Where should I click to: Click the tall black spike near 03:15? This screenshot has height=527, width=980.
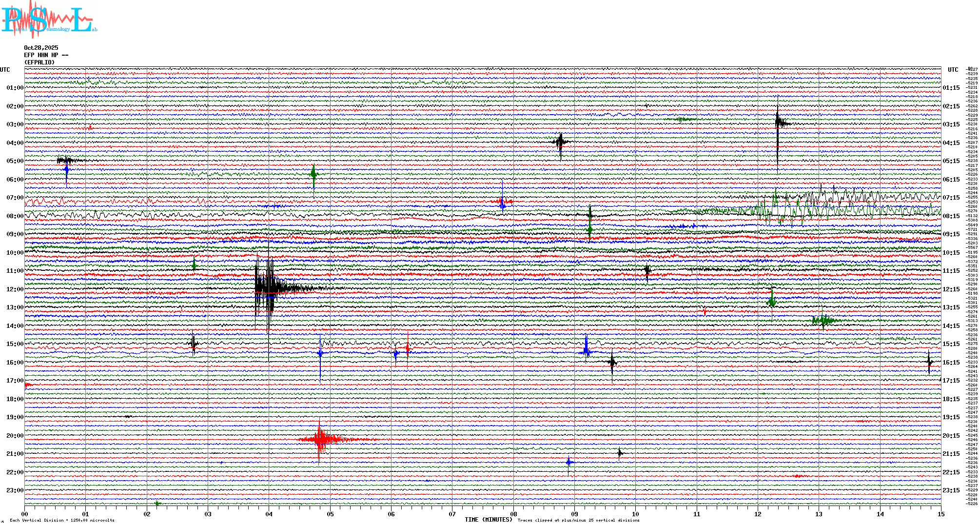(778, 123)
